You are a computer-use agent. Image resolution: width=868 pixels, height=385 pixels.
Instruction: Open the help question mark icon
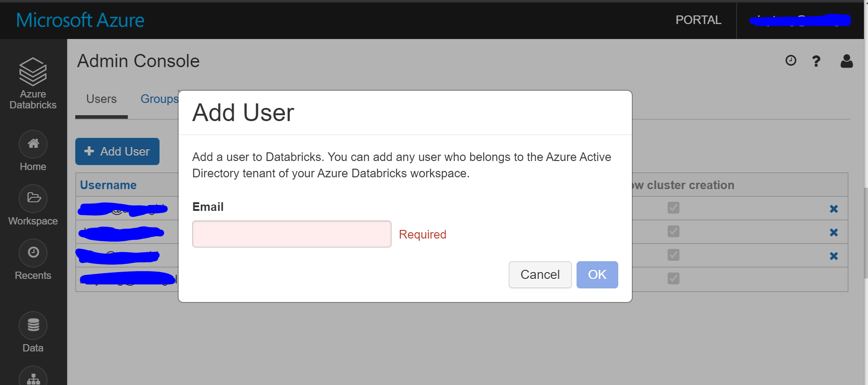(816, 61)
